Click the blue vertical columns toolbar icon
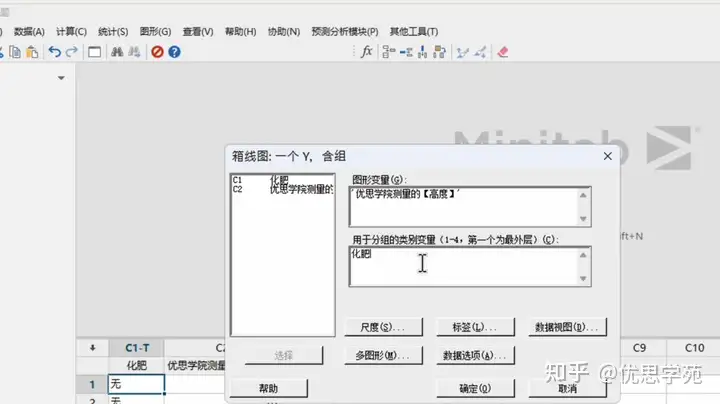 [422, 52]
